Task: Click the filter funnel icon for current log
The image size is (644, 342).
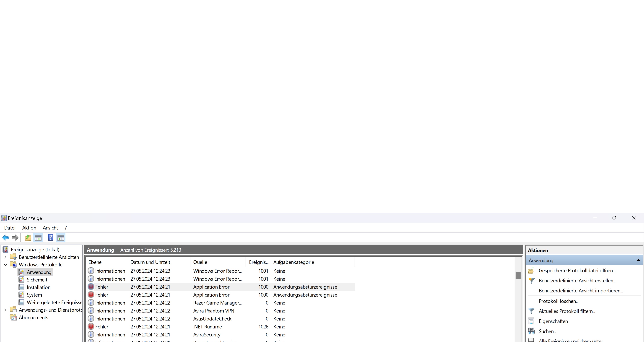Action: [x=531, y=311]
